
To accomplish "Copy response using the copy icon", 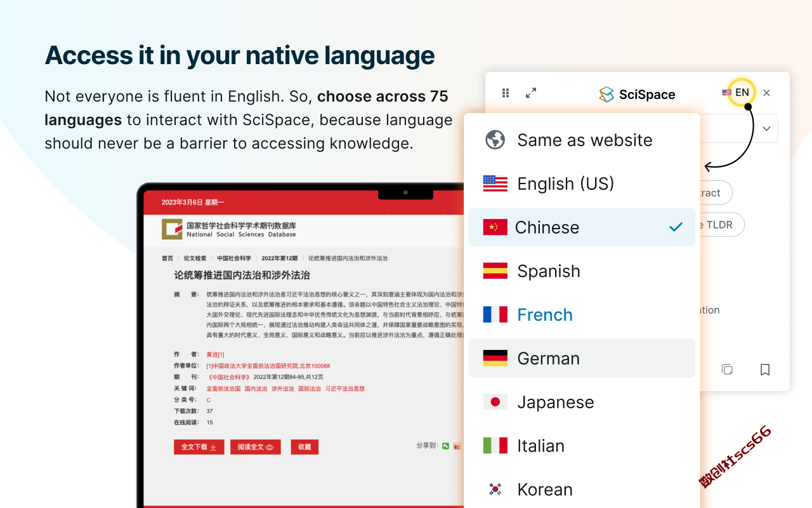I will (x=728, y=370).
